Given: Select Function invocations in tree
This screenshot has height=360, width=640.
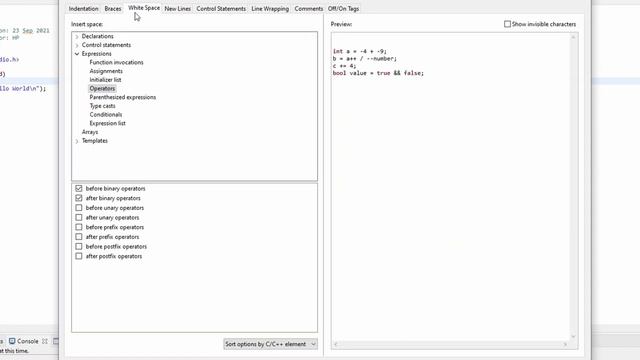Looking at the screenshot, I should click(x=116, y=62).
